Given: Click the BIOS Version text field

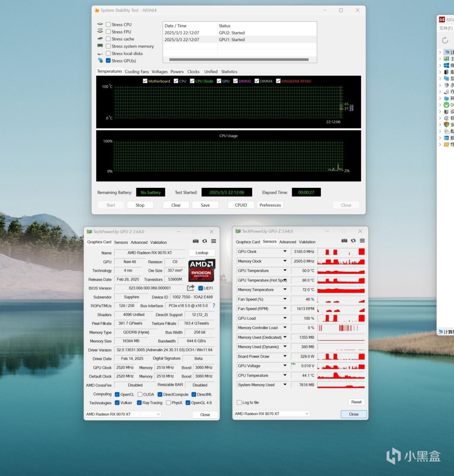Looking at the screenshot, I should (x=150, y=288).
